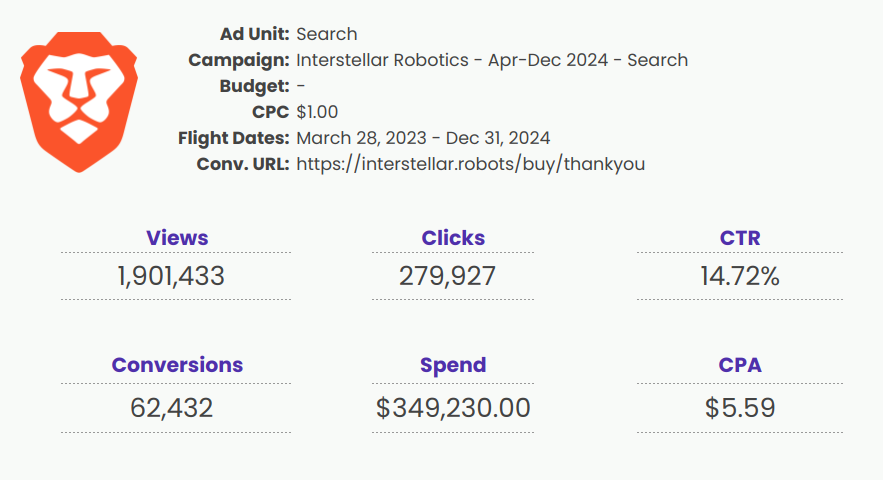This screenshot has width=883, height=480.
Task: Click the 279,927 clicks value
Action: pyautogui.click(x=447, y=277)
